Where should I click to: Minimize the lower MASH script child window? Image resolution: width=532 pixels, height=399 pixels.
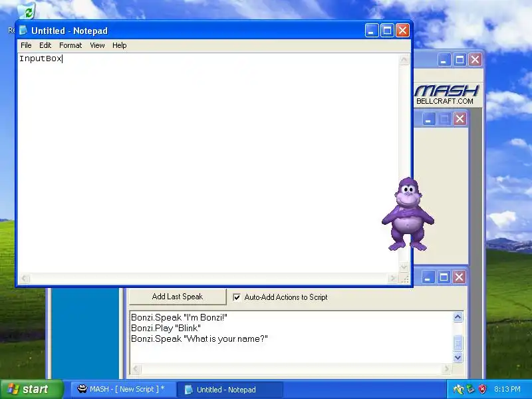coord(428,277)
